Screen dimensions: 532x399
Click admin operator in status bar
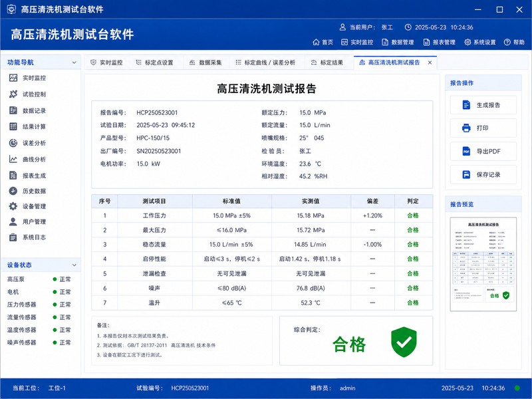point(347,388)
